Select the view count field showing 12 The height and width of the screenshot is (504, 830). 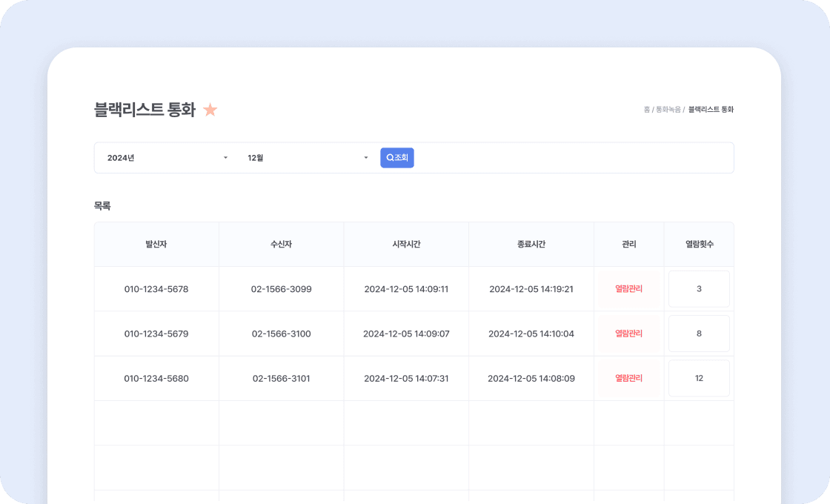pos(699,378)
